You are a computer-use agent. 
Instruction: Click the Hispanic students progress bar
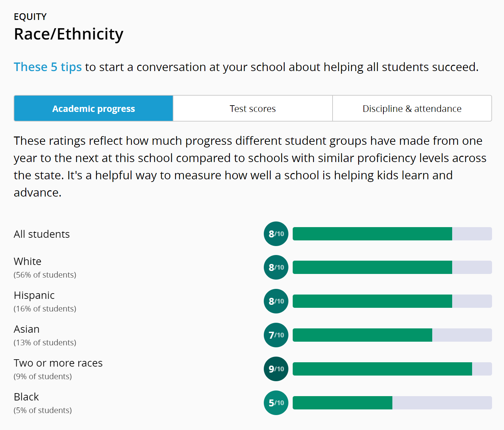pos(392,301)
